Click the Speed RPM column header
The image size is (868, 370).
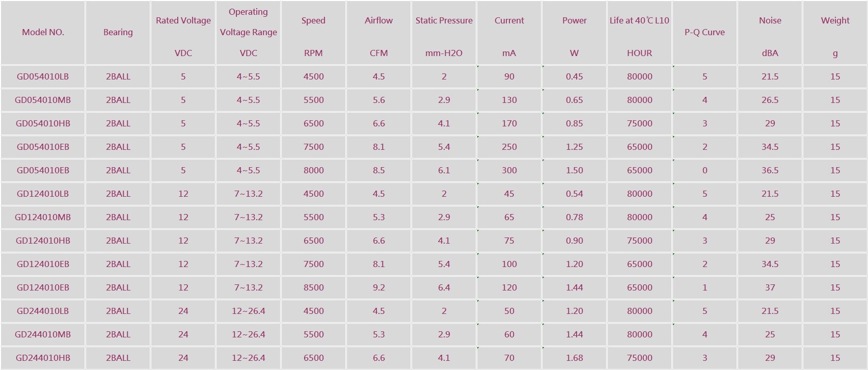pyautogui.click(x=313, y=21)
